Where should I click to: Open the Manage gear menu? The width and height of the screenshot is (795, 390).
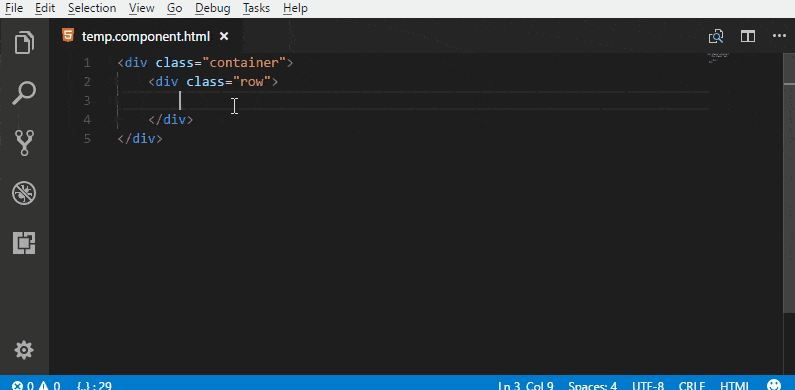(x=24, y=350)
